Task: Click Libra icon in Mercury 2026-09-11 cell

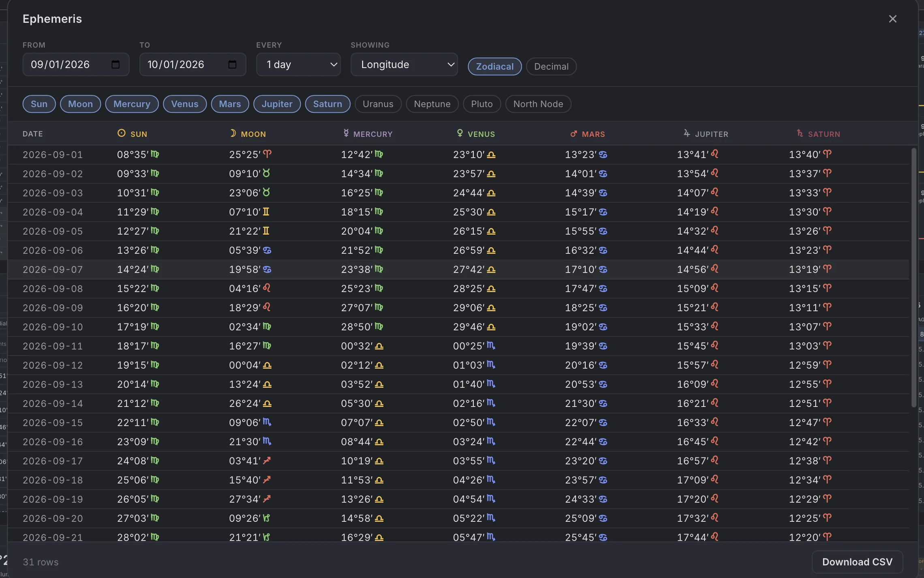Action: (x=379, y=346)
